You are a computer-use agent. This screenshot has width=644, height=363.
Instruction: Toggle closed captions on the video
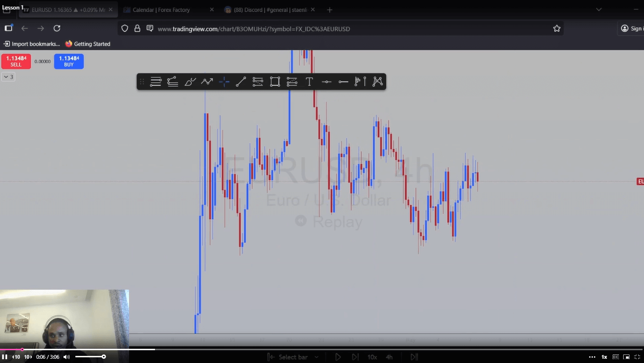616,356
